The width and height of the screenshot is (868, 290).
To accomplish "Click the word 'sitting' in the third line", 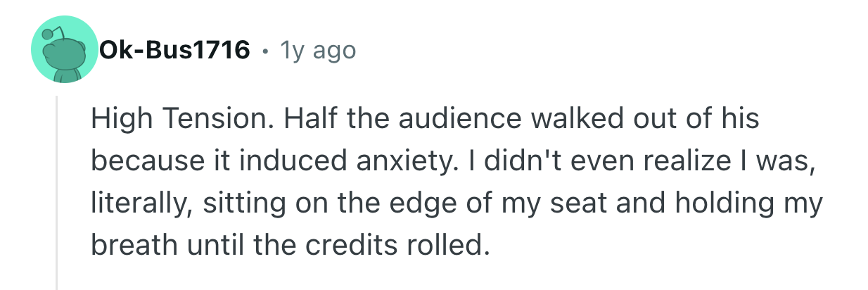I will click(x=243, y=203).
